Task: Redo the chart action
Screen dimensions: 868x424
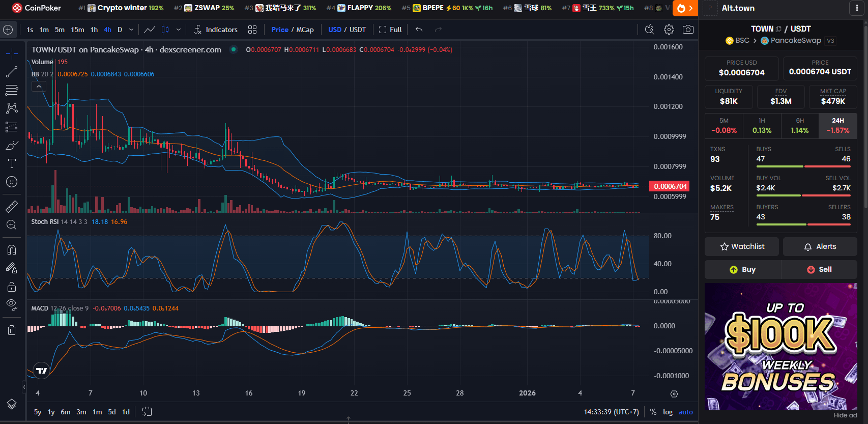Action: 438,30
